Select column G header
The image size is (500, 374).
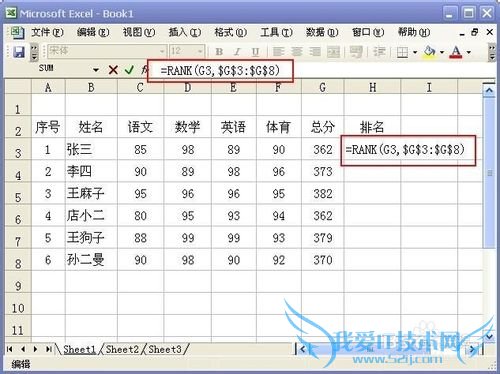pos(322,87)
